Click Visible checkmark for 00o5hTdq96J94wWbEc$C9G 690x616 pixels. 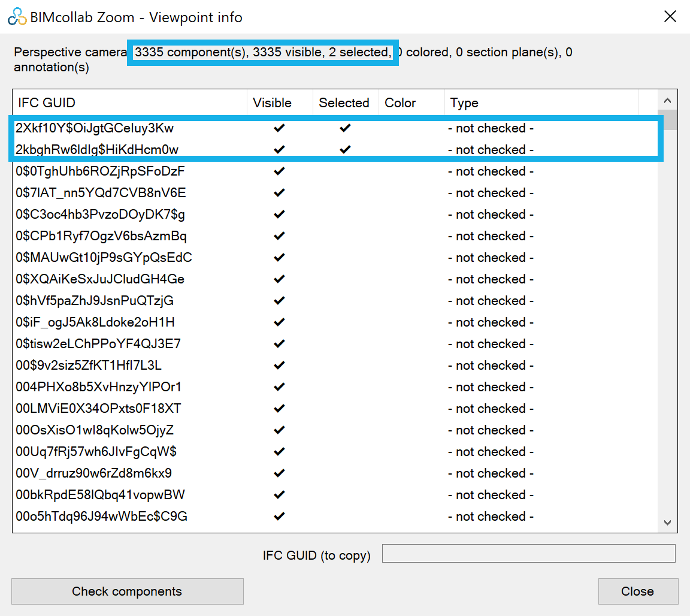[x=279, y=517]
